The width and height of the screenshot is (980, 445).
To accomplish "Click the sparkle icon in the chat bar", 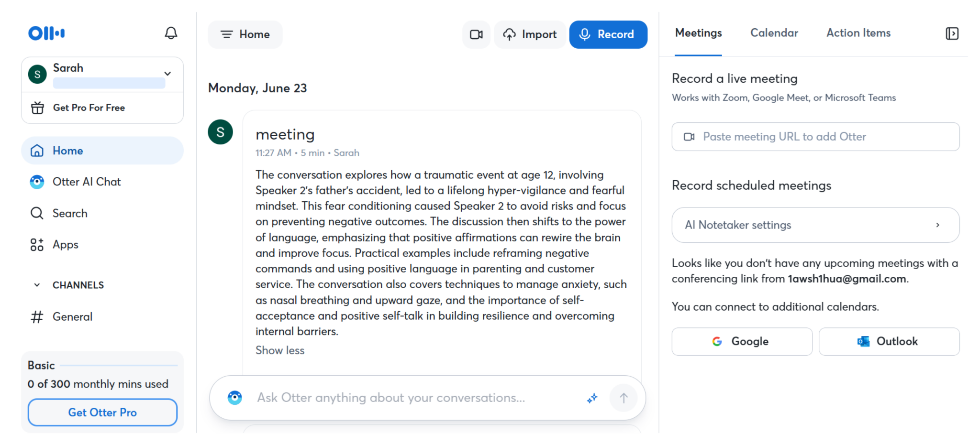I will pos(592,398).
